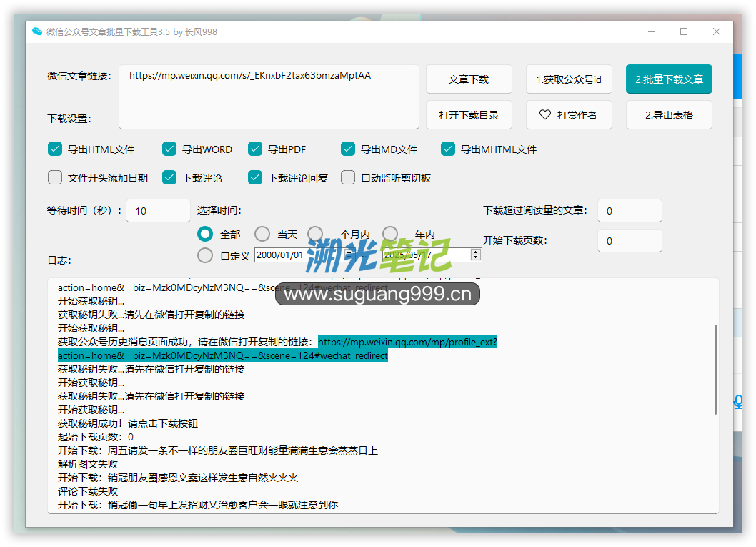Click the 文章下载 button
Viewport: 756px width, 547px height.
coord(469,79)
